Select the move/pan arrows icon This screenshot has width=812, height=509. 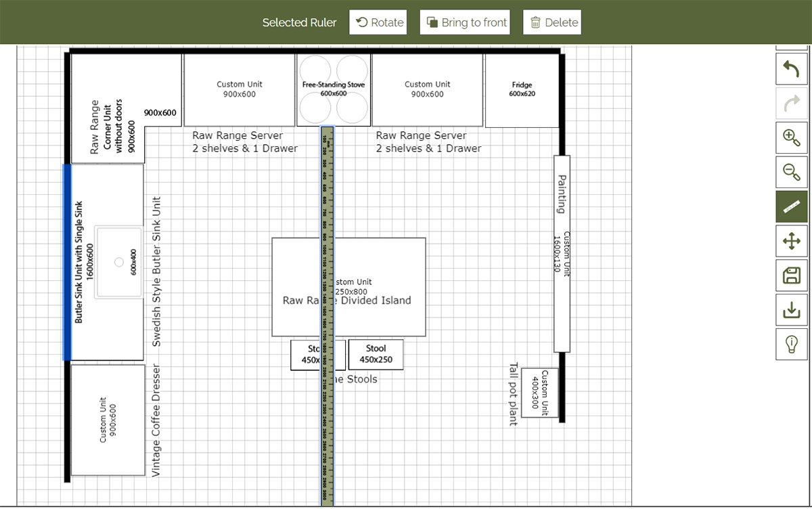tap(791, 241)
